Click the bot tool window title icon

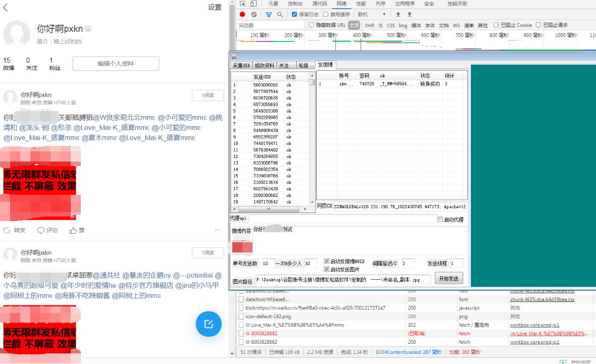(x=234, y=56)
